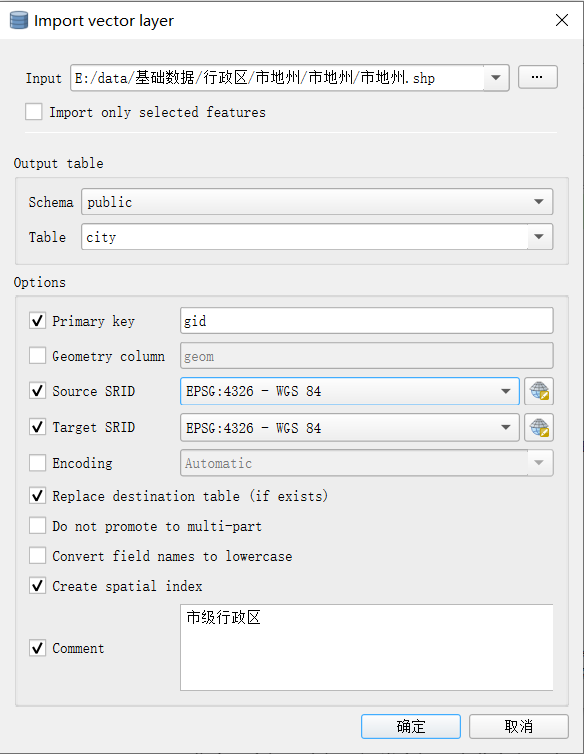Enable the Geometry column checkbox

point(38,356)
